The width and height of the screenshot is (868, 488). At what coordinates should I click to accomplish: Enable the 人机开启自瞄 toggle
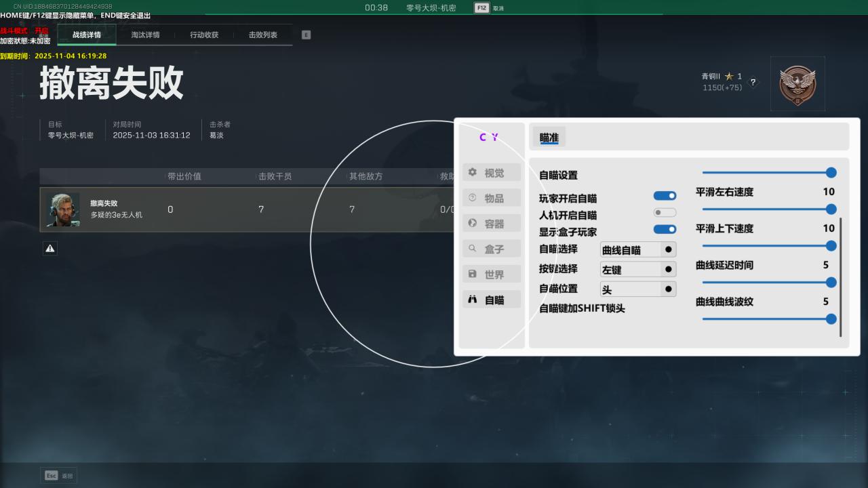(x=665, y=213)
